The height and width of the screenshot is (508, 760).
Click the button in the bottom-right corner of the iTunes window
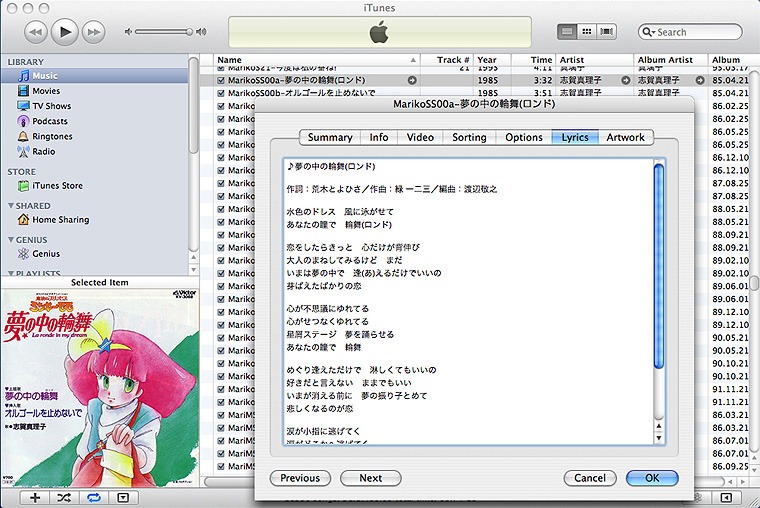[x=726, y=497]
